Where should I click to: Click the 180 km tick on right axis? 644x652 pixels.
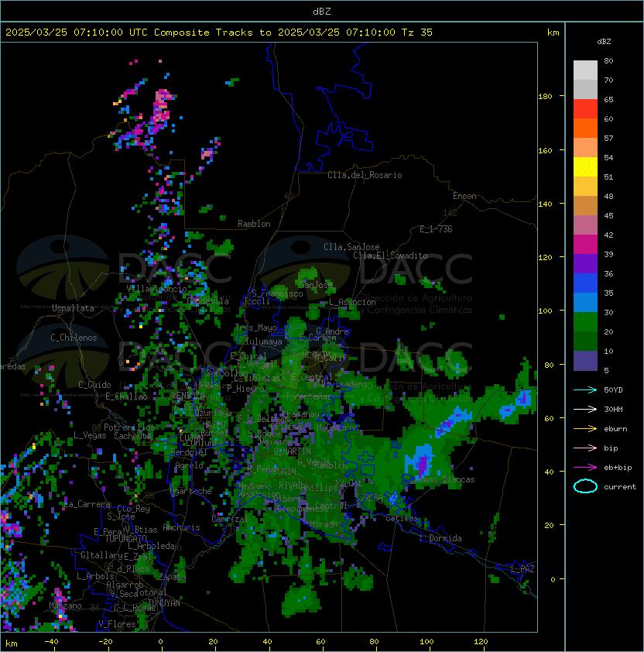point(545,96)
